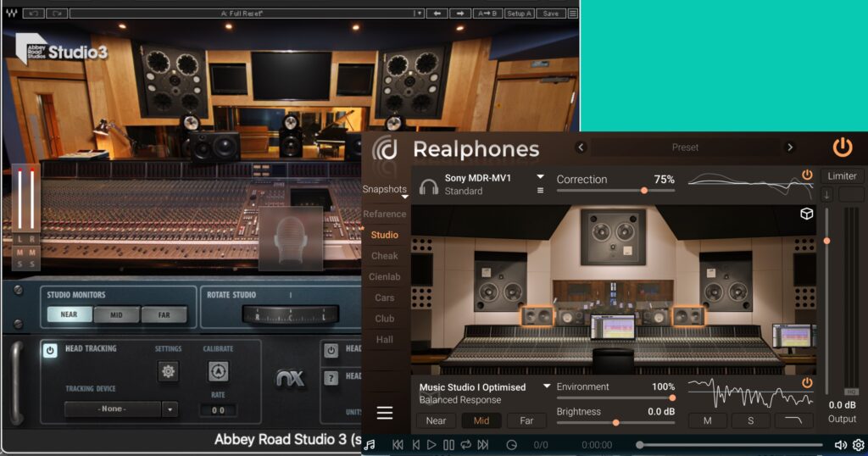Open the Waves toolbar hamburger menu

point(573,14)
